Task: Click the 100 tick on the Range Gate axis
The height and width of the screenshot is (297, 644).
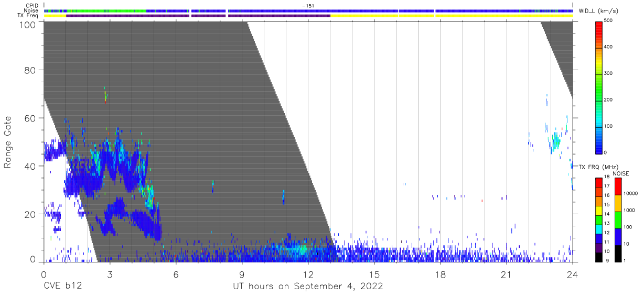Action: (26, 24)
